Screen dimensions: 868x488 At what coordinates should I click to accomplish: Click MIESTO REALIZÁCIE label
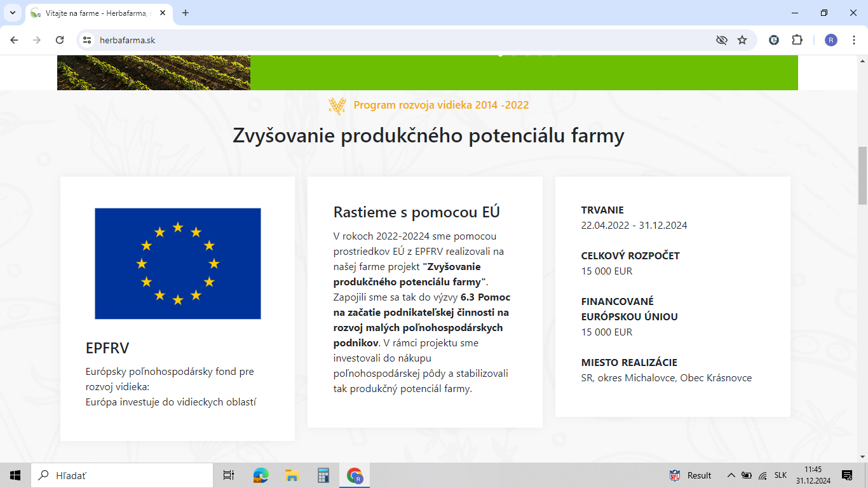(x=629, y=363)
